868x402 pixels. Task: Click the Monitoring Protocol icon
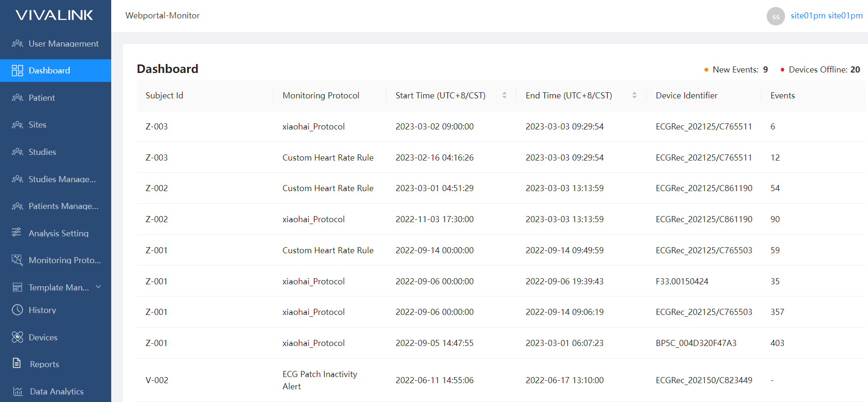tap(17, 260)
